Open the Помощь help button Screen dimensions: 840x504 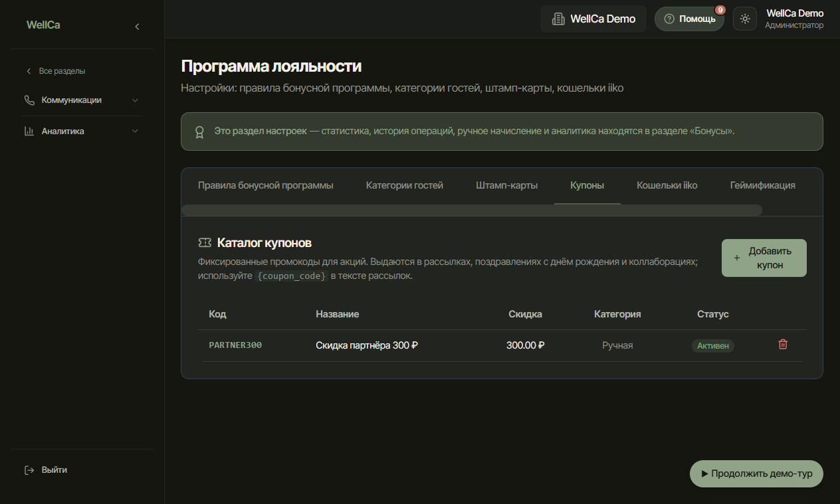tap(689, 19)
